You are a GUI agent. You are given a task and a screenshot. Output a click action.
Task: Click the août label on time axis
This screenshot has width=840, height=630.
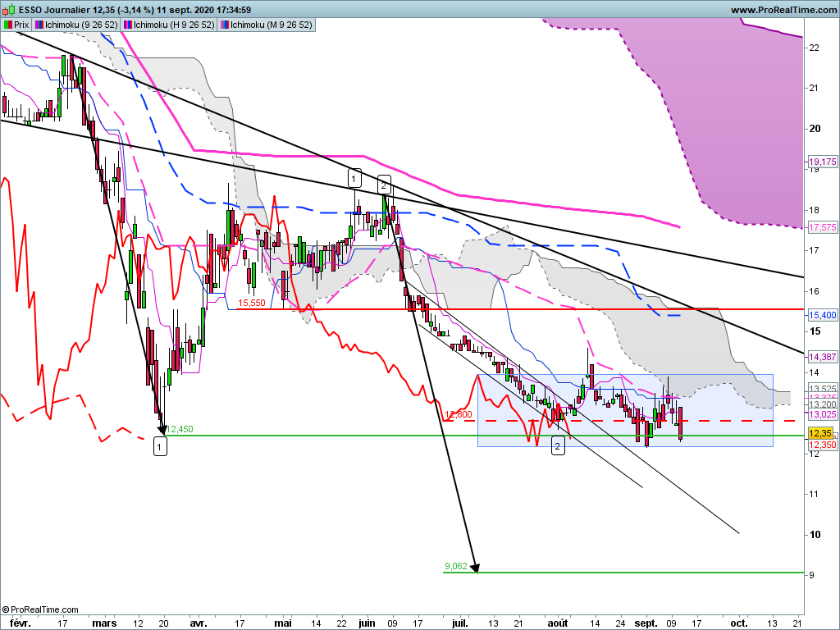click(x=558, y=623)
